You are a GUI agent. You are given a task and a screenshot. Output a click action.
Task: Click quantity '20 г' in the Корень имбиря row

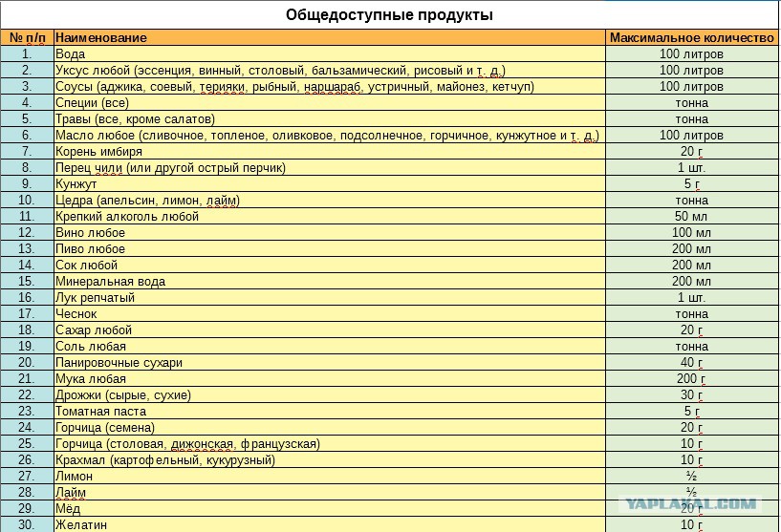692,151
